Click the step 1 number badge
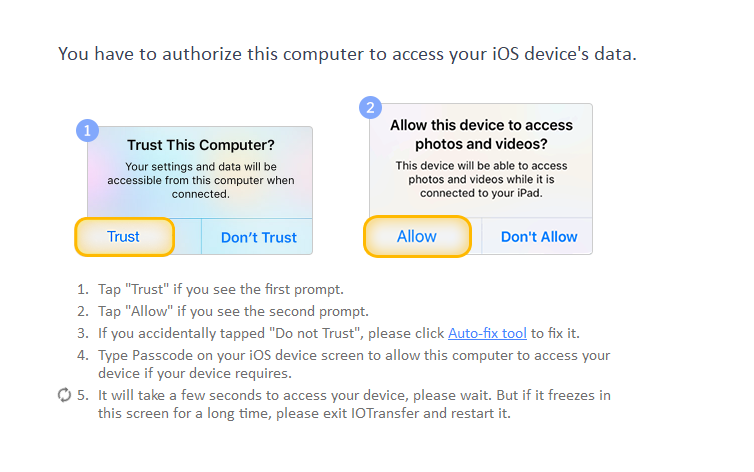The height and width of the screenshot is (472, 754). (x=88, y=131)
